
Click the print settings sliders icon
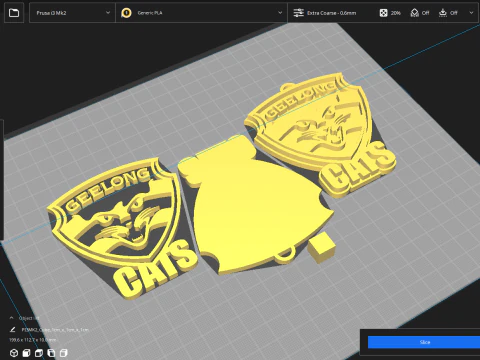tap(298, 13)
